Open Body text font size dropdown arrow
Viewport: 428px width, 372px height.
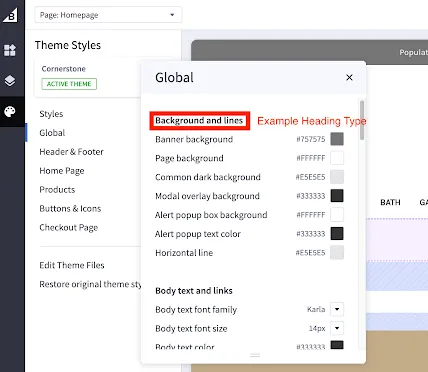pyautogui.click(x=337, y=328)
